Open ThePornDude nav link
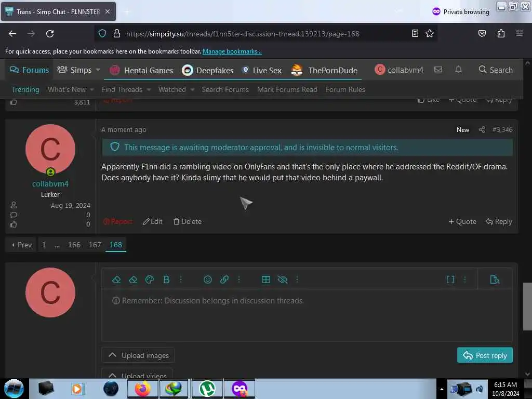 325,70
